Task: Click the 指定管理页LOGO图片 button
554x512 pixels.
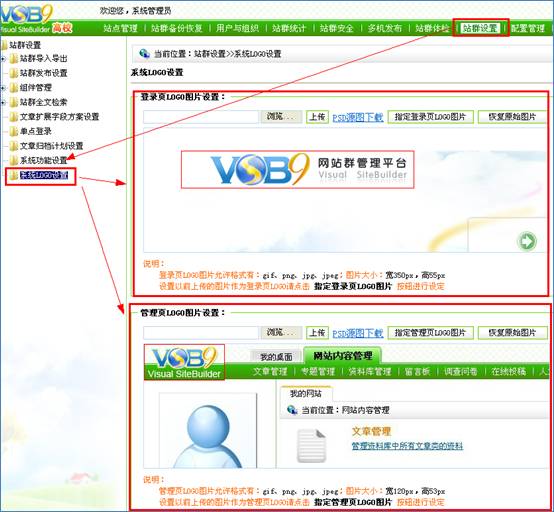Action: pyautogui.click(x=430, y=332)
